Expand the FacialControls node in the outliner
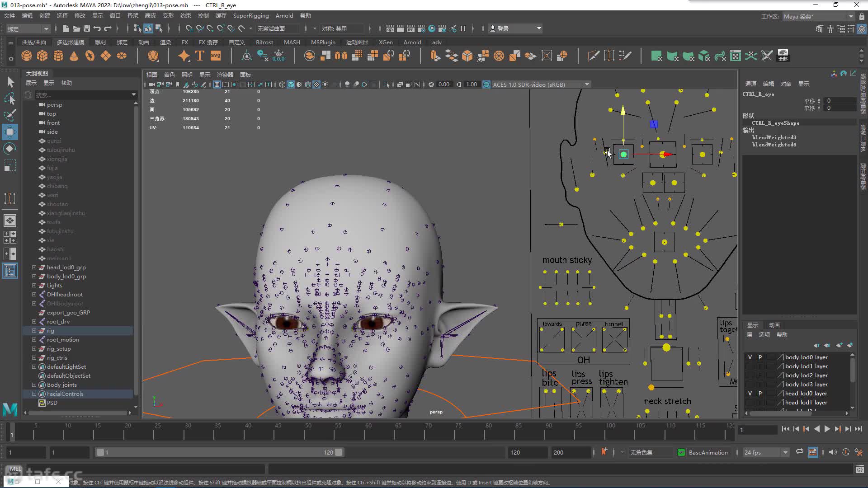 coord(34,394)
